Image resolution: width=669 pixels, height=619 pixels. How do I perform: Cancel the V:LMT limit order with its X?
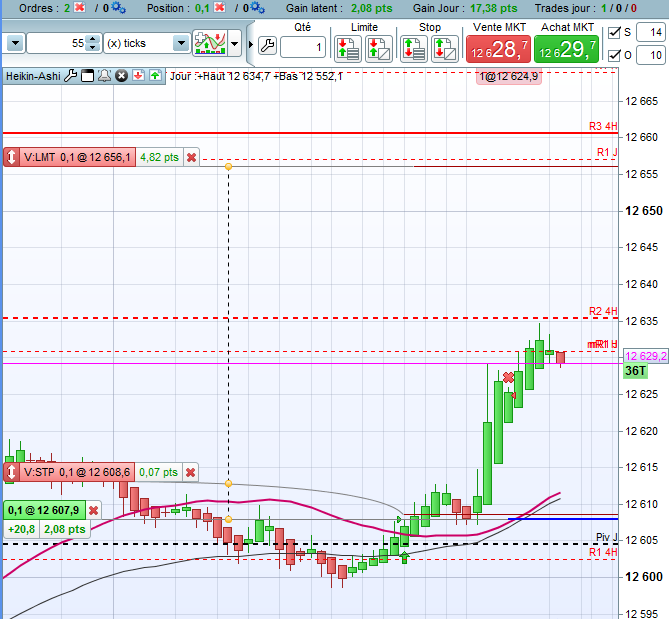(192, 157)
